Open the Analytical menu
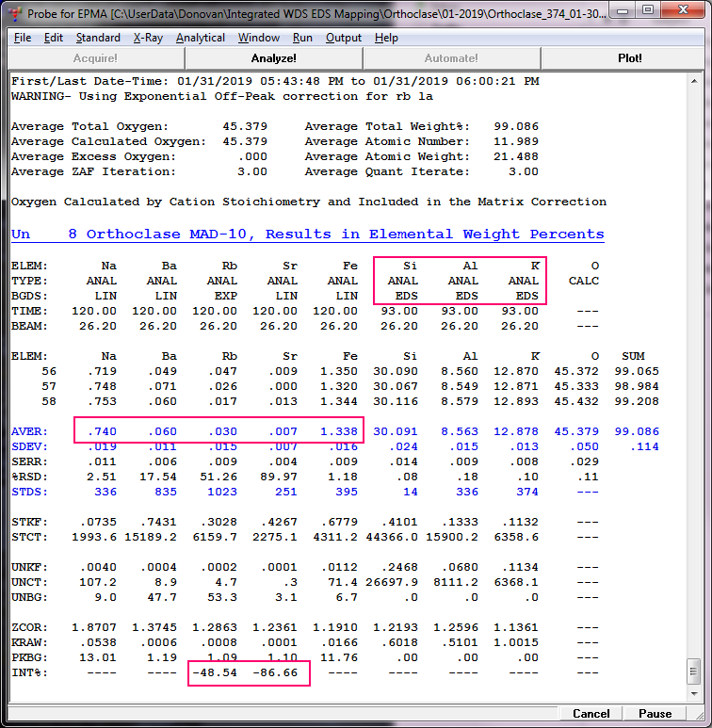 pyautogui.click(x=200, y=38)
